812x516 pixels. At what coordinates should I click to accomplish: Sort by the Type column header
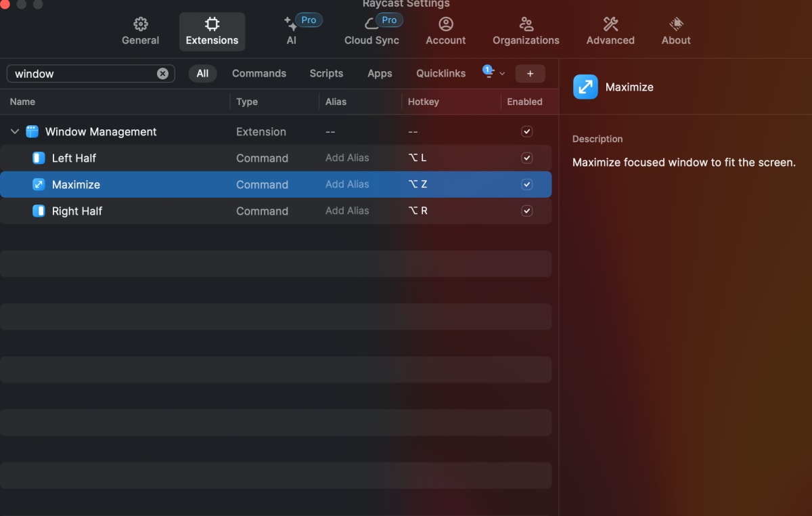coord(247,102)
